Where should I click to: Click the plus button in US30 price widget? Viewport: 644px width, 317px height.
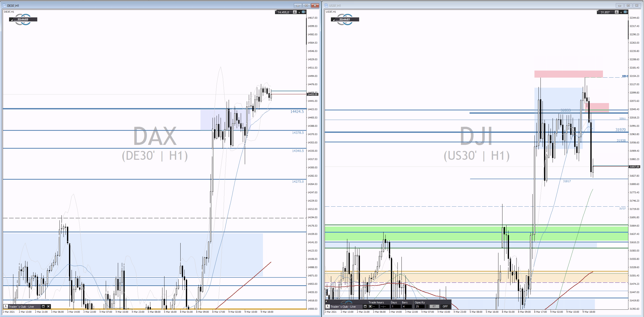(x=617, y=12)
